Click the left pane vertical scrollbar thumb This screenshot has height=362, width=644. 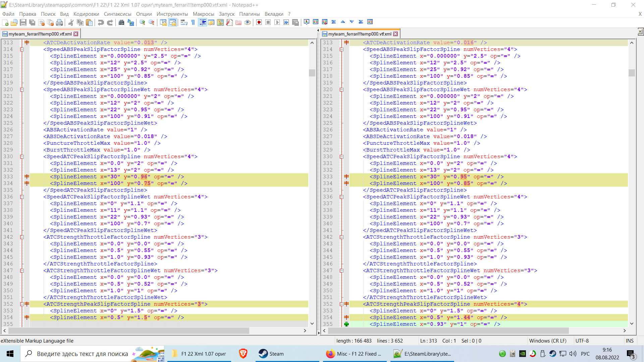click(312, 73)
